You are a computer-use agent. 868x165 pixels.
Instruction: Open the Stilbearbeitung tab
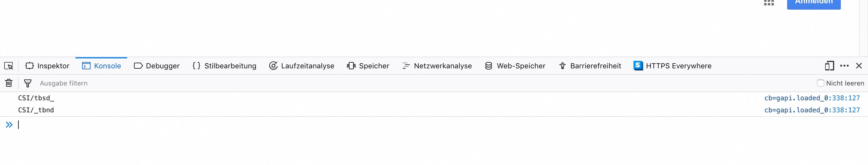coord(225,66)
